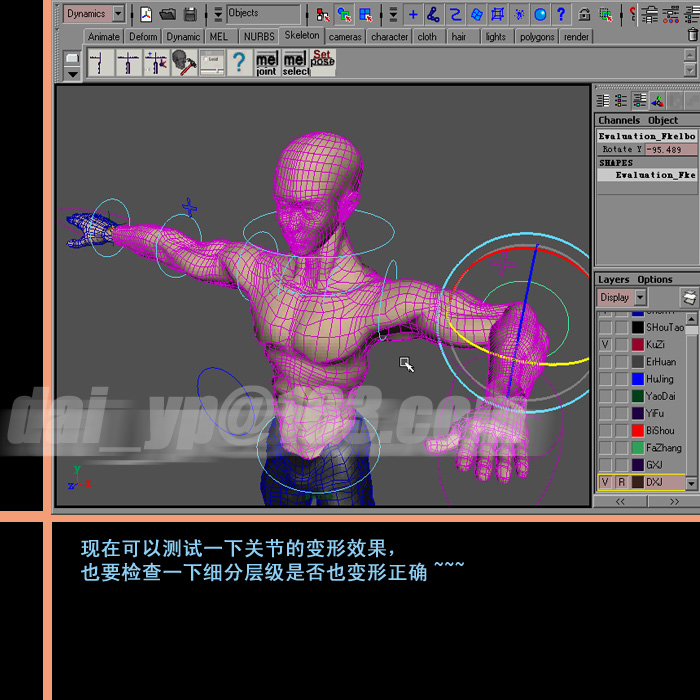
Task: Click the Save Scene floppy-disk icon
Action: click(x=190, y=14)
